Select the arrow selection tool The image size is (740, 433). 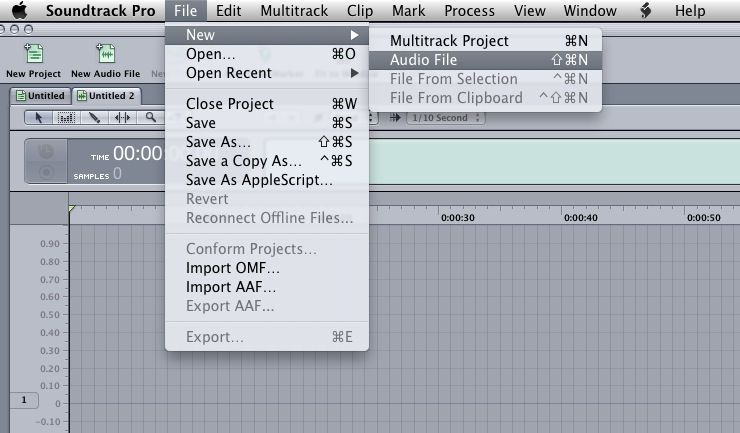(39, 117)
